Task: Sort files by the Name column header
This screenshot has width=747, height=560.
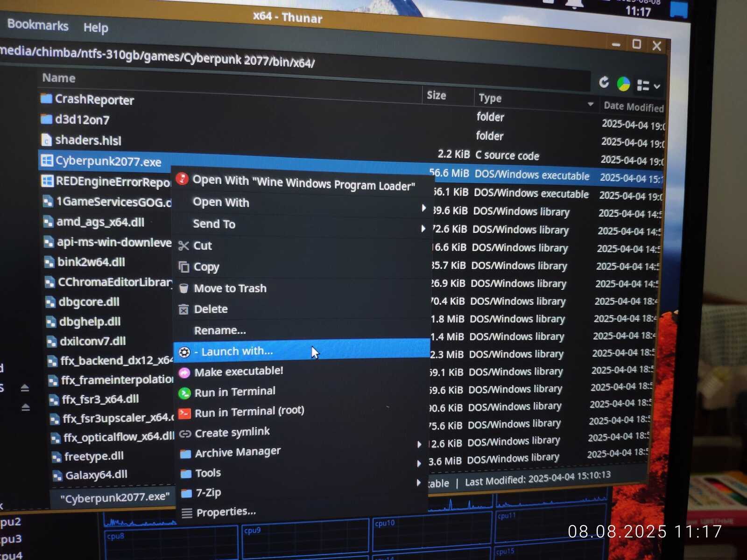Action: coord(59,78)
